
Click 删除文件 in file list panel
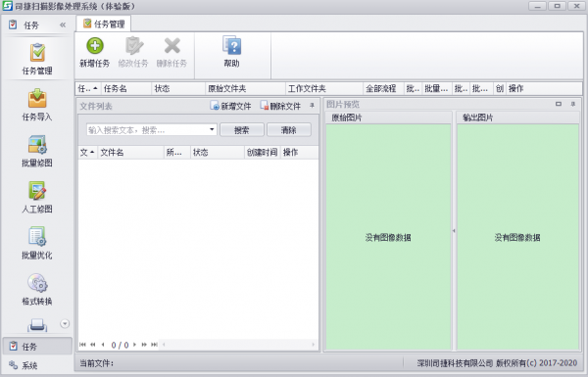pyautogui.click(x=280, y=106)
